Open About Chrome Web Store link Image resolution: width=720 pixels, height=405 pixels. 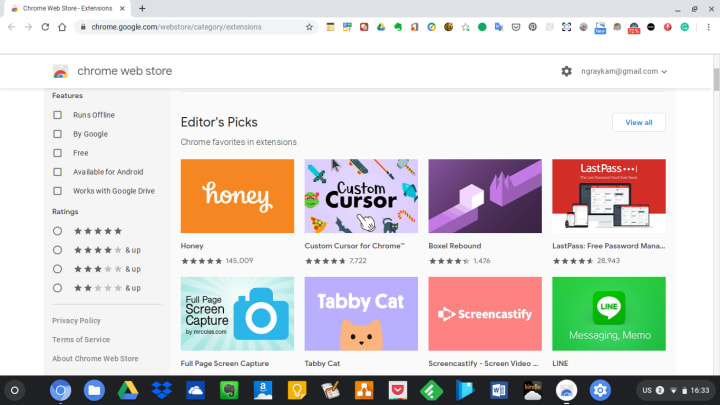point(95,359)
